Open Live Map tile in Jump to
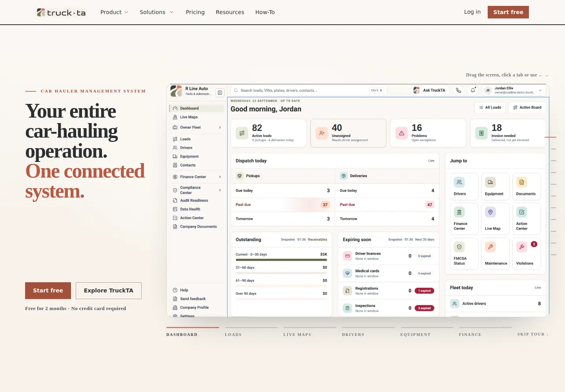This screenshot has height=392, width=565. click(x=495, y=219)
